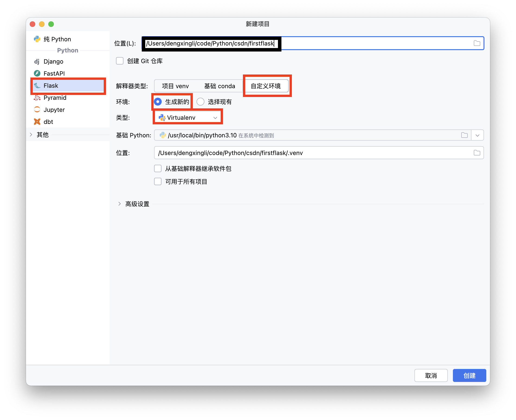This screenshot has height=420, width=516.
Task: Choose the dbt project type icon
Action: [x=37, y=122]
